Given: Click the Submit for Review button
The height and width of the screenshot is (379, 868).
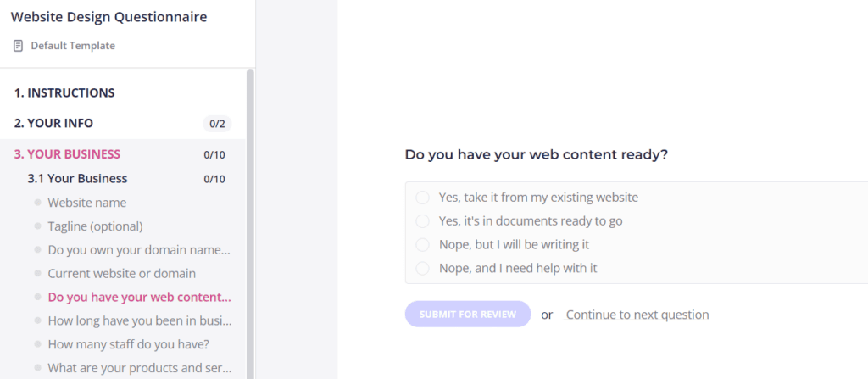Looking at the screenshot, I should pos(468,315).
